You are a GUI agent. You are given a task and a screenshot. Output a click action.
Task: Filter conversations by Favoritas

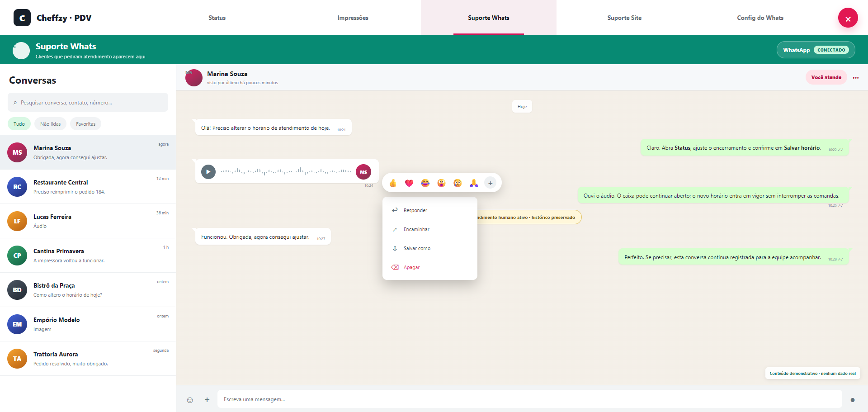pyautogui.click(x=86, y=124)
